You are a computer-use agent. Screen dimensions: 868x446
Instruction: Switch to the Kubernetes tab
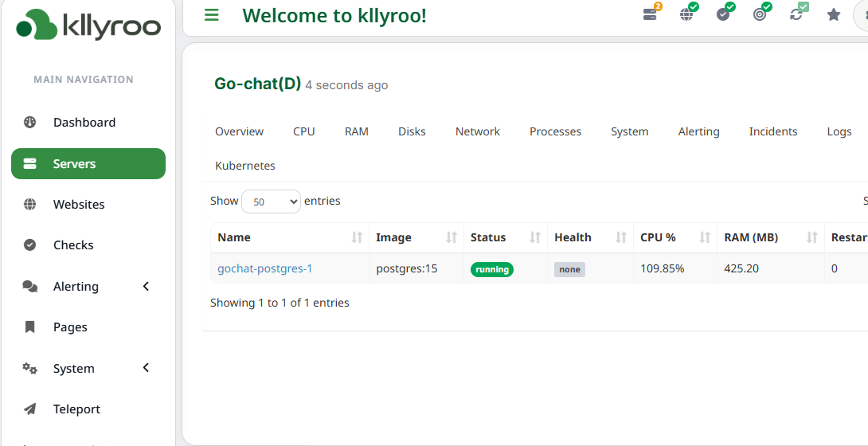245,166
